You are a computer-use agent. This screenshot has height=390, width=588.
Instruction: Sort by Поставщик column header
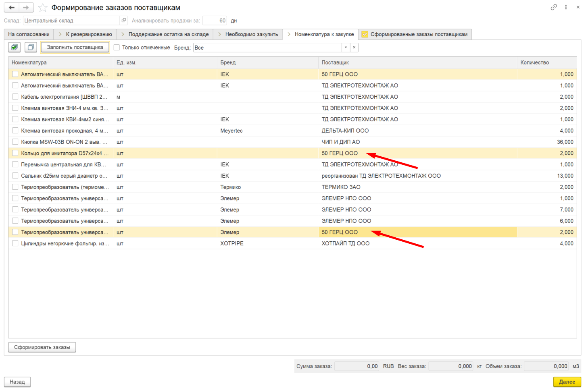(417, 62)
